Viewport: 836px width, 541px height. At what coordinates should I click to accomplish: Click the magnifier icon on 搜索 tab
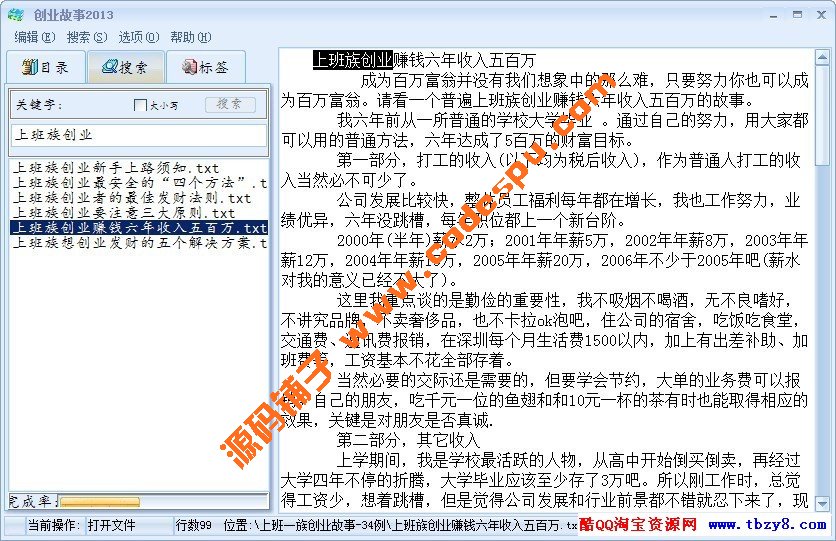click(x=109, y=67)
